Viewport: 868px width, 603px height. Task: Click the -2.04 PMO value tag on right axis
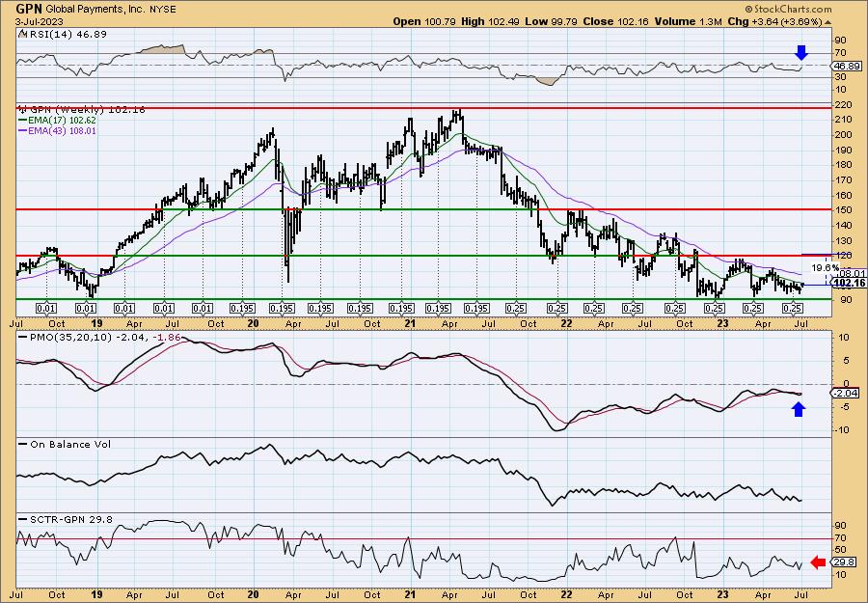pos(846,393)
